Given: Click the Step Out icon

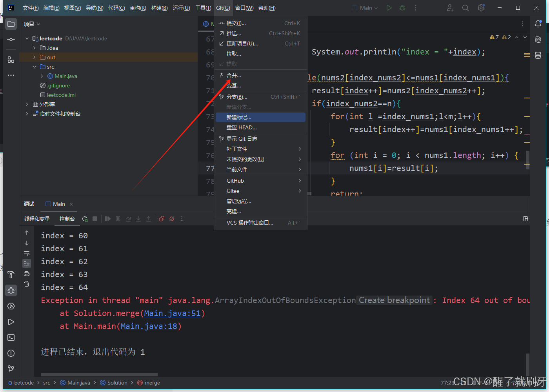Looking at the screenshot, I should point(149,219).
